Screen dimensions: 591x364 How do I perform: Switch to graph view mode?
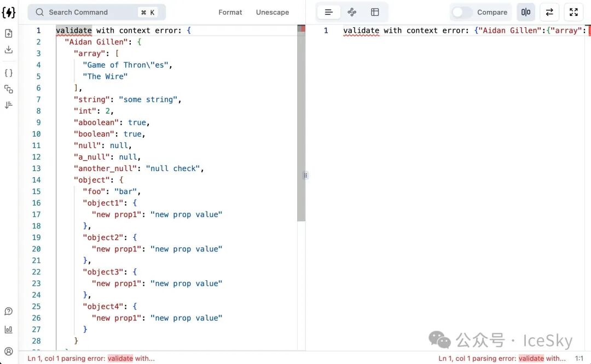click(352, 12)
